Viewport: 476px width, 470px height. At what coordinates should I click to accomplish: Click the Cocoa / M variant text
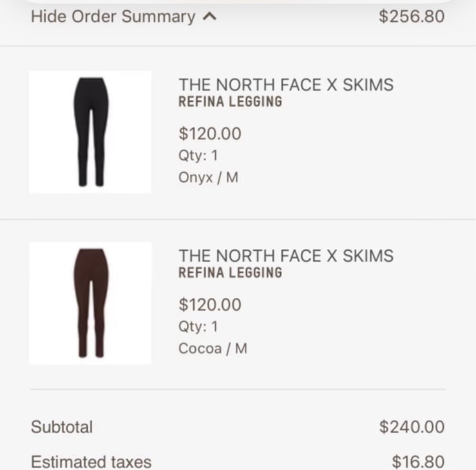(213, 349)
